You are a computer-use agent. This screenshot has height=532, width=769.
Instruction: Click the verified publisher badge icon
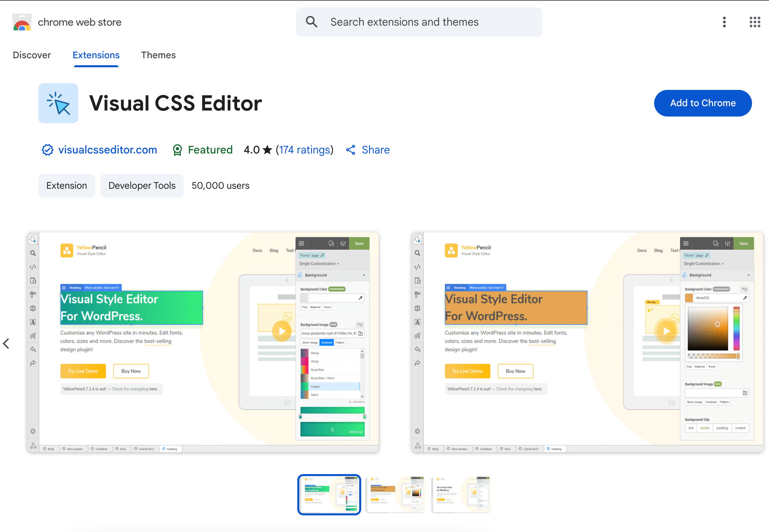coord(48,150)
